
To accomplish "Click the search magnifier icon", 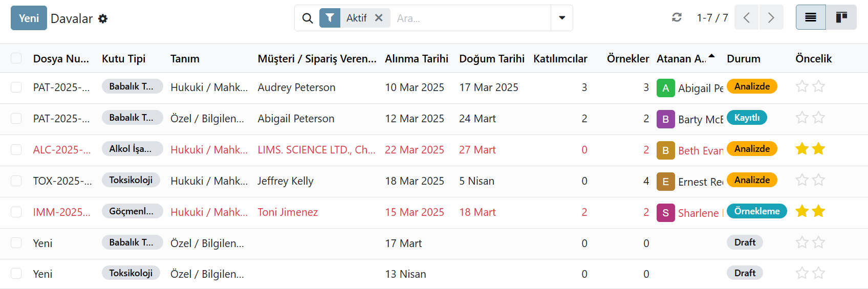I will click(307, 18).
